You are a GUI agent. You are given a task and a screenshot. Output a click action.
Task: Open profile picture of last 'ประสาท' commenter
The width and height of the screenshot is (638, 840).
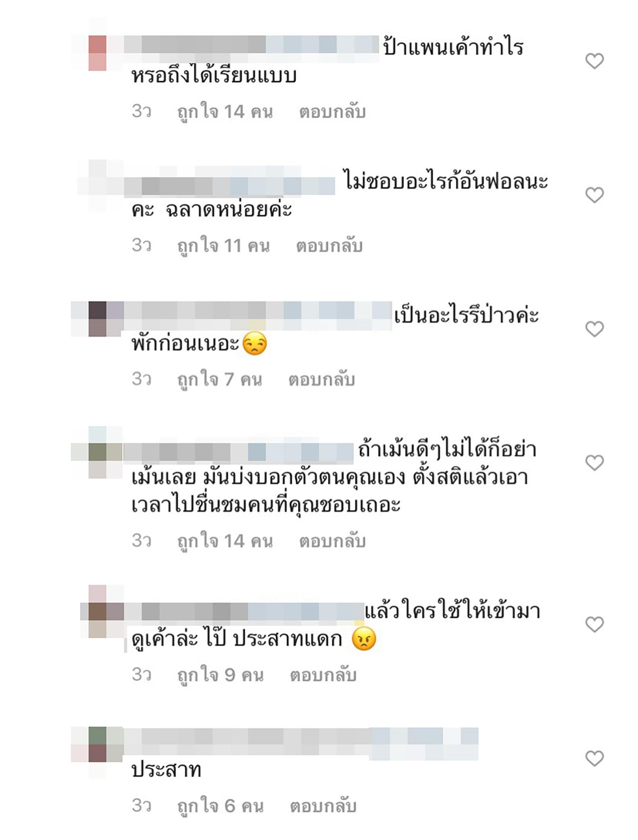[98, 745]
